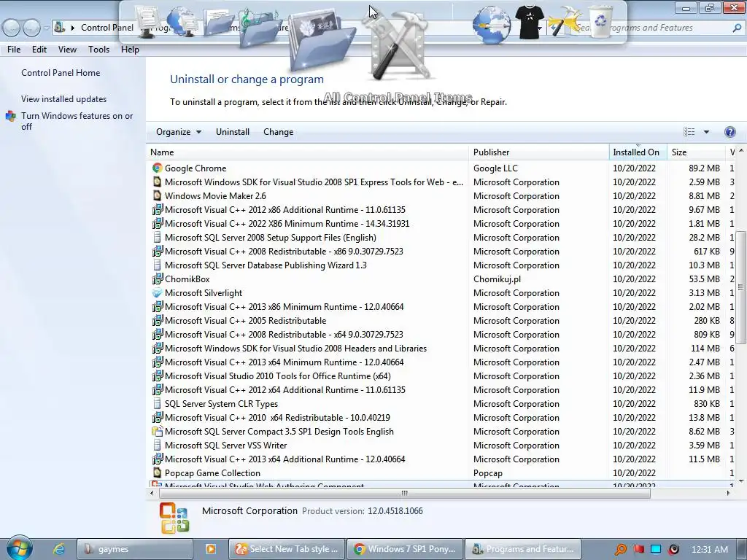The image size is (747, 560).
Task: Sort by the Installed On column header
Action: [x=638, y=152]
